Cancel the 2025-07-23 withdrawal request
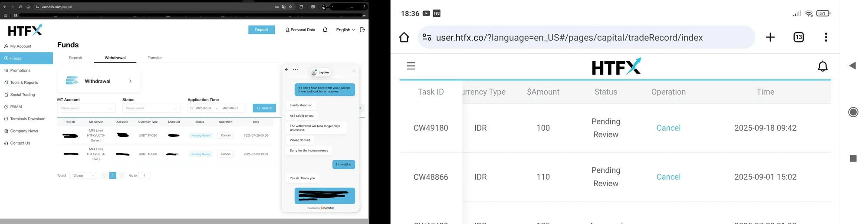The height and width of the screenshot is (224, 868). coord(226,154)
